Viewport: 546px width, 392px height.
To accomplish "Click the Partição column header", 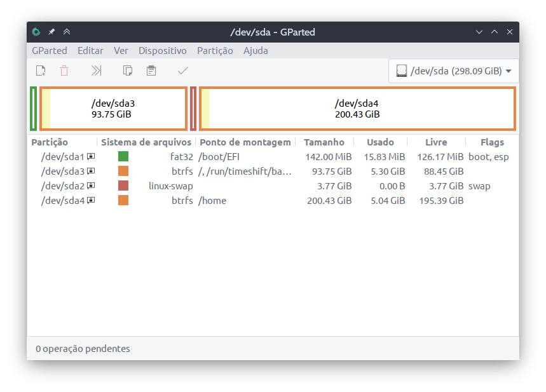I will click(x=50, y=142).
